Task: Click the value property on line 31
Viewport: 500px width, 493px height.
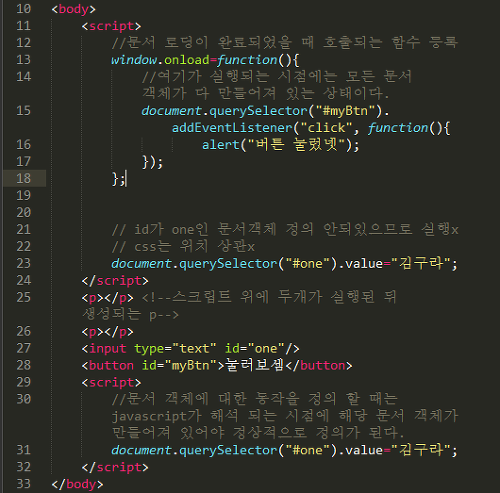Action: (364, 450)
